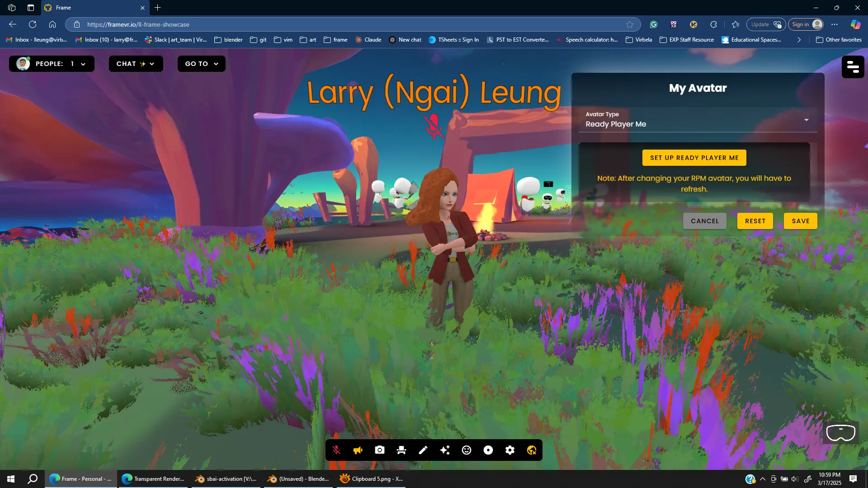868x488 pixels.
Task: Expand the CHAT dropdown
Action: (136, 64)
